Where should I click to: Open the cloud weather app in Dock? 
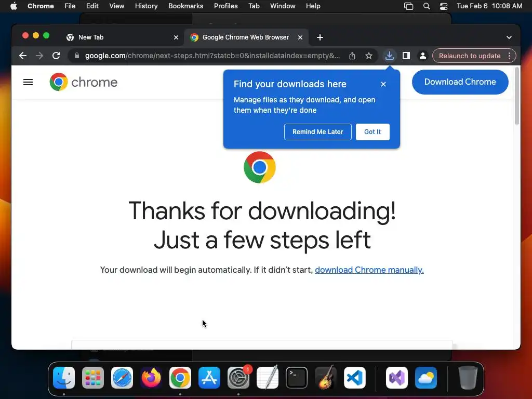pos(426,378)
